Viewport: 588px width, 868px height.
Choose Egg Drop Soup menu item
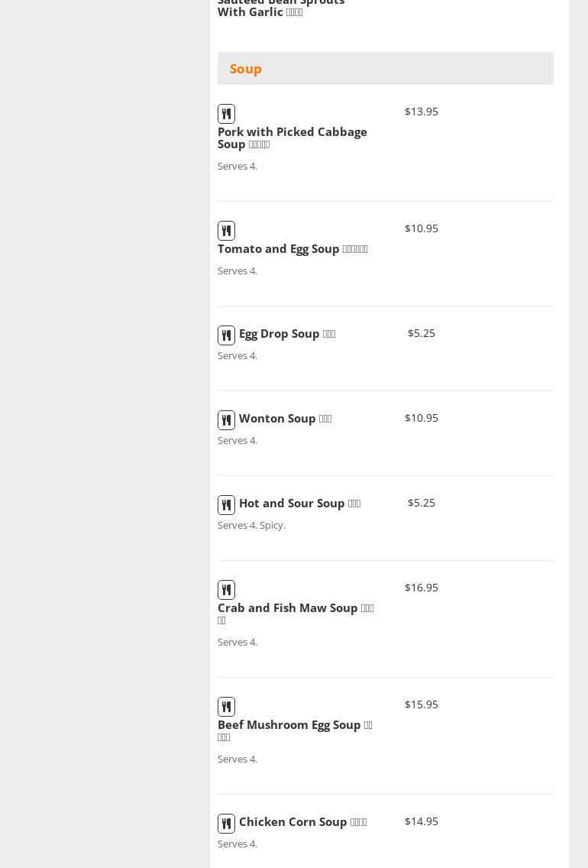click(286, 334)
